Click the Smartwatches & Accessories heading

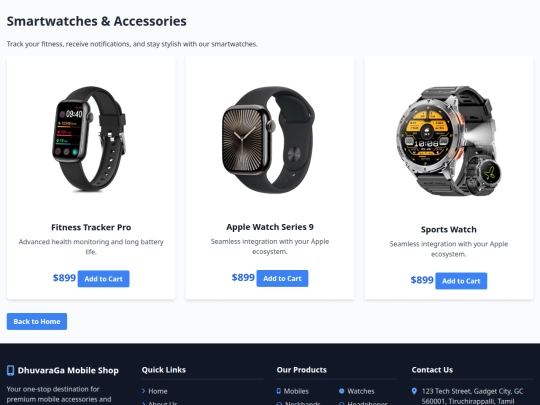[x=97, y=21]
